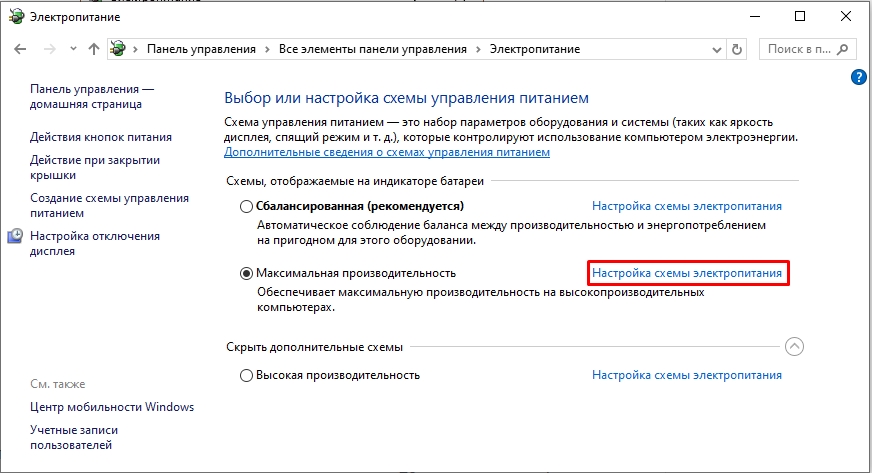Click the window title bar battery icon
Image resolution: width=872 pixels, height=473 pixels.
pos(14,16)
